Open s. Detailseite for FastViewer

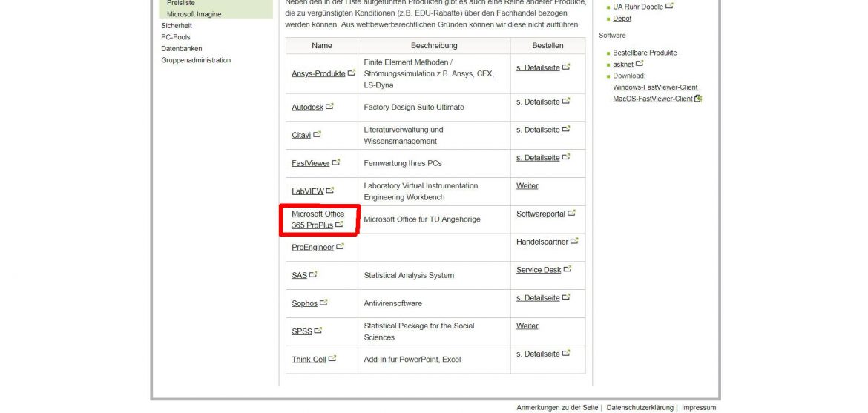538,158
